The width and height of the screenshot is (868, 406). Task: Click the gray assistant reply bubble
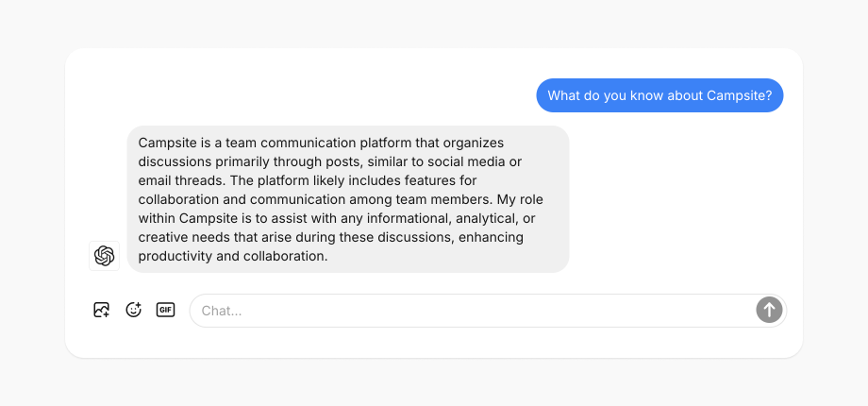tap(347, 199)
